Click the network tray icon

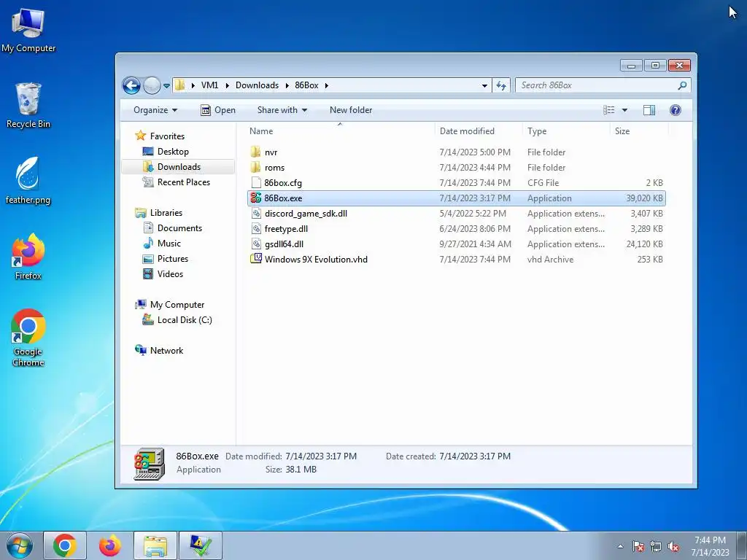[656, 546]
